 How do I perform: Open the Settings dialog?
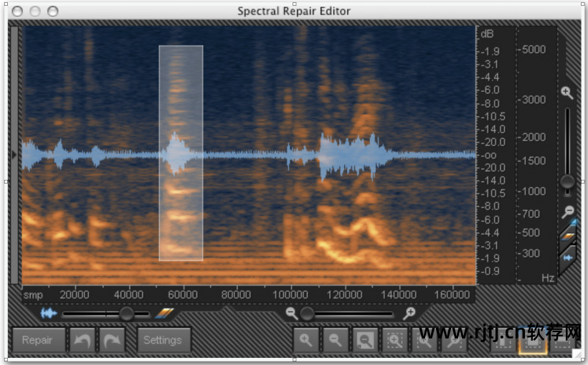(163, 340)
